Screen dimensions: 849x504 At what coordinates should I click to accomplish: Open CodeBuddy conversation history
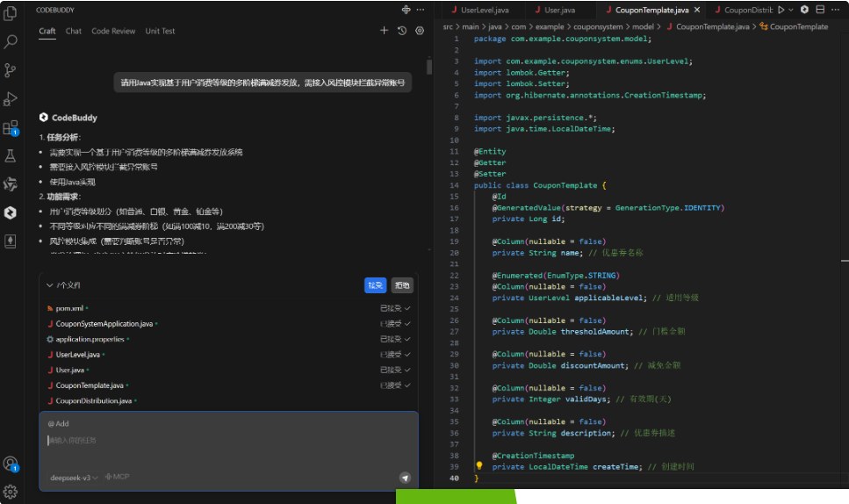402,31
